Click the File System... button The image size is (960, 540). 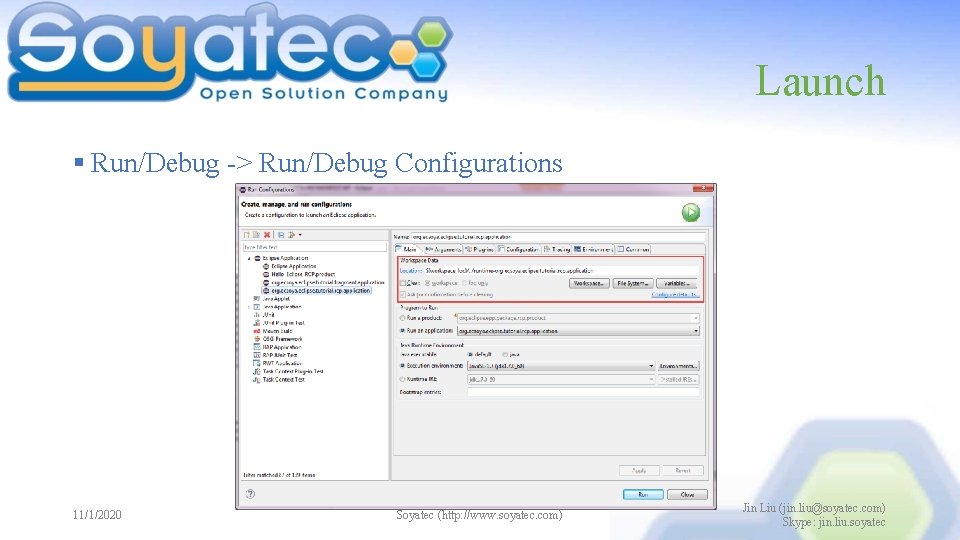tap(633, 283)
